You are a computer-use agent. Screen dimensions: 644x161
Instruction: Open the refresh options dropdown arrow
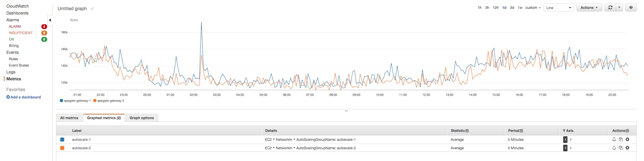point(619,8)
